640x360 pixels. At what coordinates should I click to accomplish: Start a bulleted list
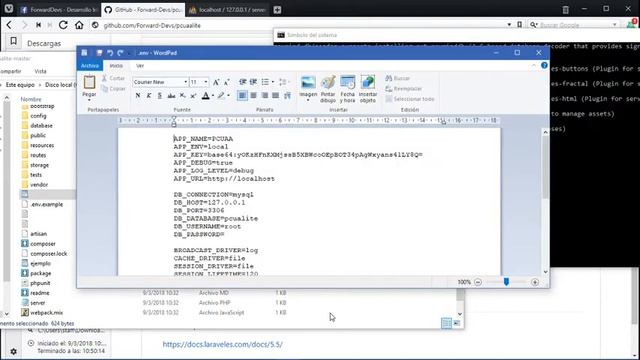[x=265, y=82]
